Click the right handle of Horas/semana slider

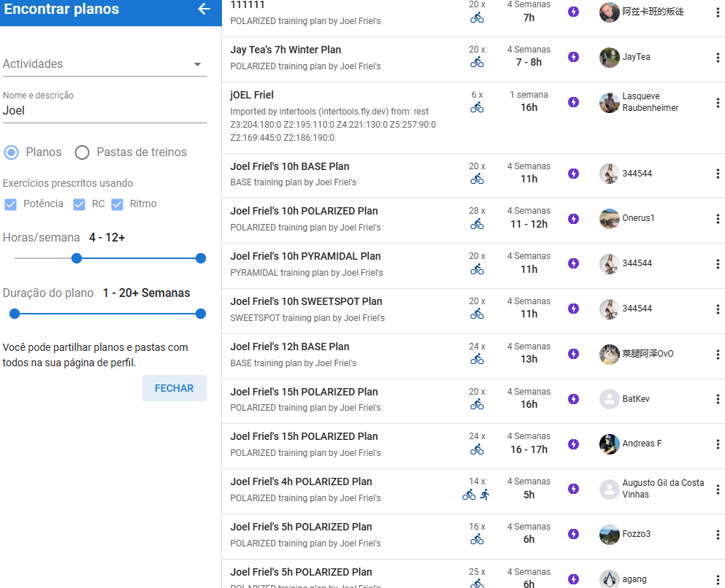click(201, 258)
